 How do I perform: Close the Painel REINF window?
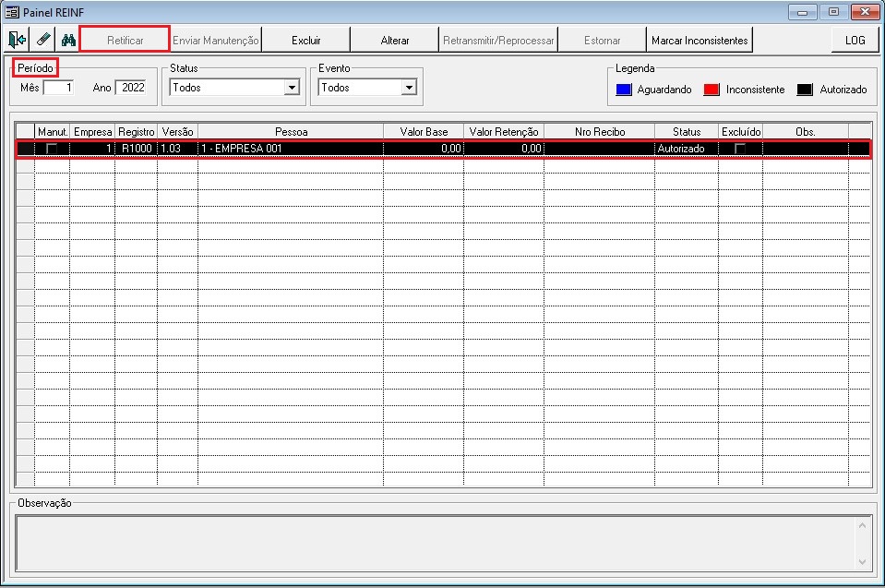pos(865,12)
